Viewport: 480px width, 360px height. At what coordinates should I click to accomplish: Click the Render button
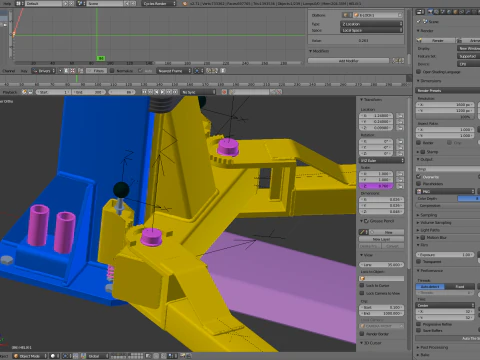(435, 40)
